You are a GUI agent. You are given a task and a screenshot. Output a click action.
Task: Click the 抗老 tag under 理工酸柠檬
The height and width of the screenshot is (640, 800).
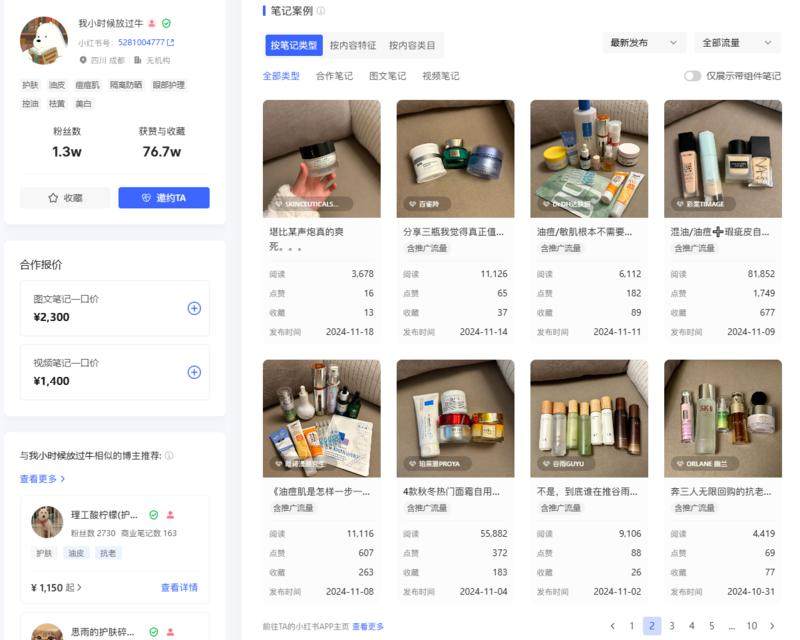pos(108,553)
